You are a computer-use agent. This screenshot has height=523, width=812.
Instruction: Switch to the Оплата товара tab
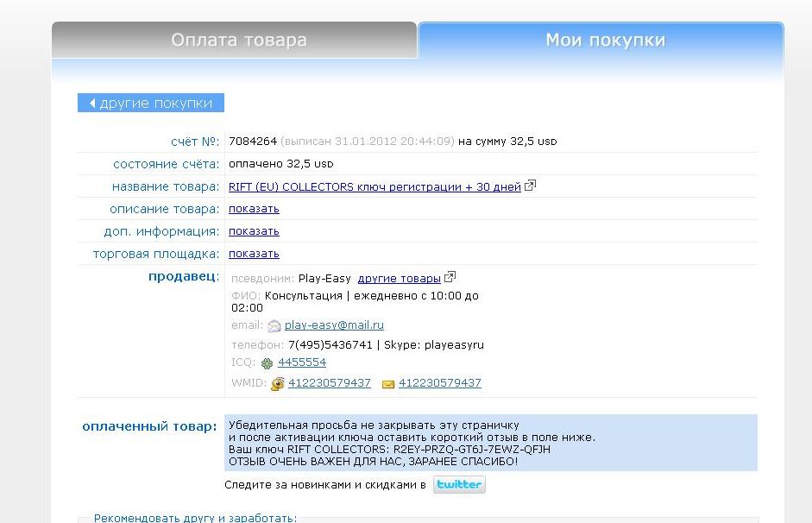point(234,40)
